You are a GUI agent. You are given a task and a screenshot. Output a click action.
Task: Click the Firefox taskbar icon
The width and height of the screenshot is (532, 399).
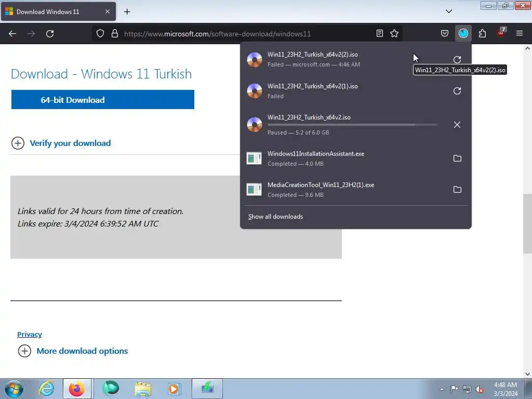(77, 389)
